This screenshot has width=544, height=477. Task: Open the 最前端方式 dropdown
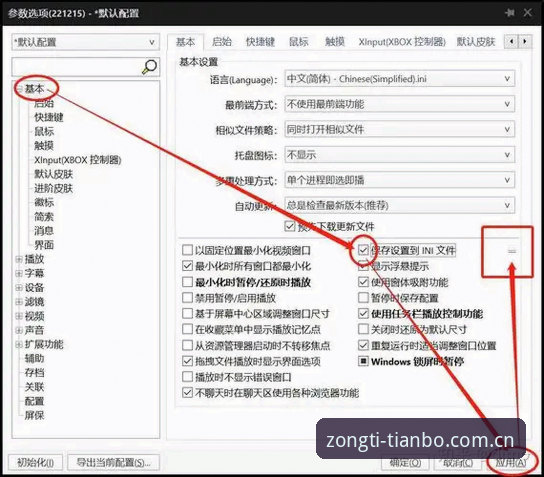pos(399,104)
